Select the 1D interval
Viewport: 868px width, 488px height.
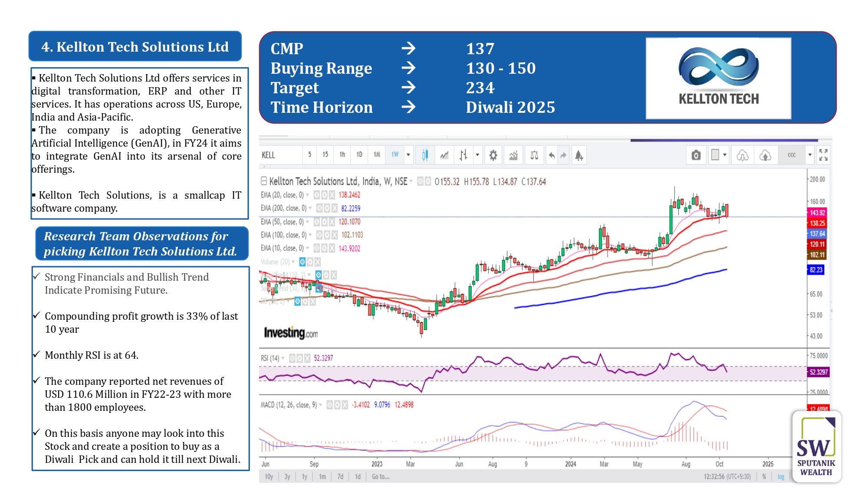pos(359,155)
